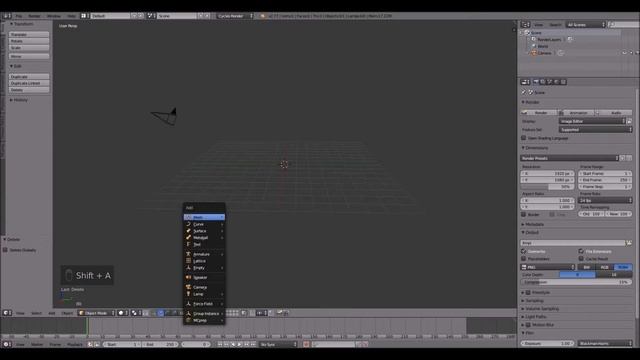Screen dimensions: 640x360
Task: Toggle the File Extensions checkbox
Action: pos(581,251)
